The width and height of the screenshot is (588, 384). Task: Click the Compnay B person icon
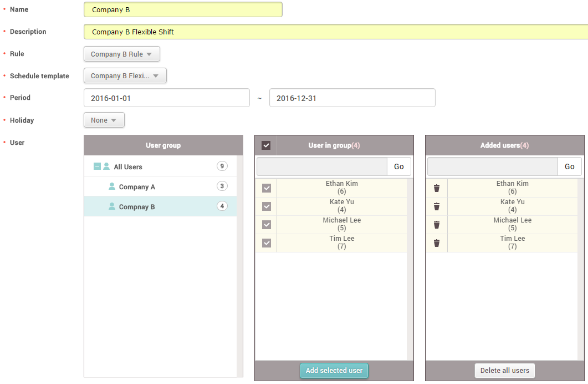tap(112, 207)
